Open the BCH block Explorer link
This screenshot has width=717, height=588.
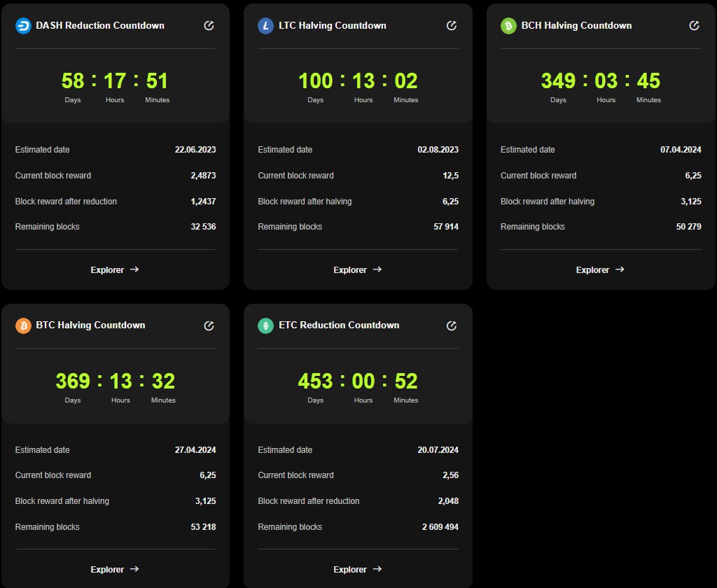click(600, 269)
